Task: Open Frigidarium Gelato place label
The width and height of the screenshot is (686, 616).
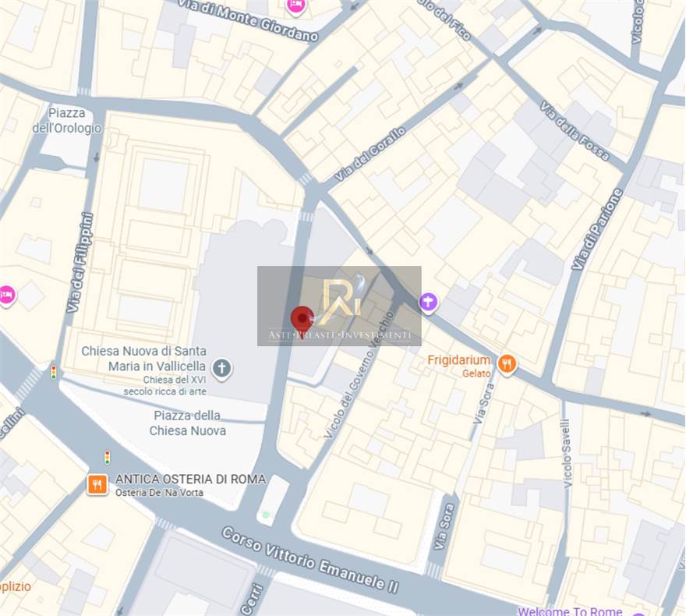Action: pos(459,366)
